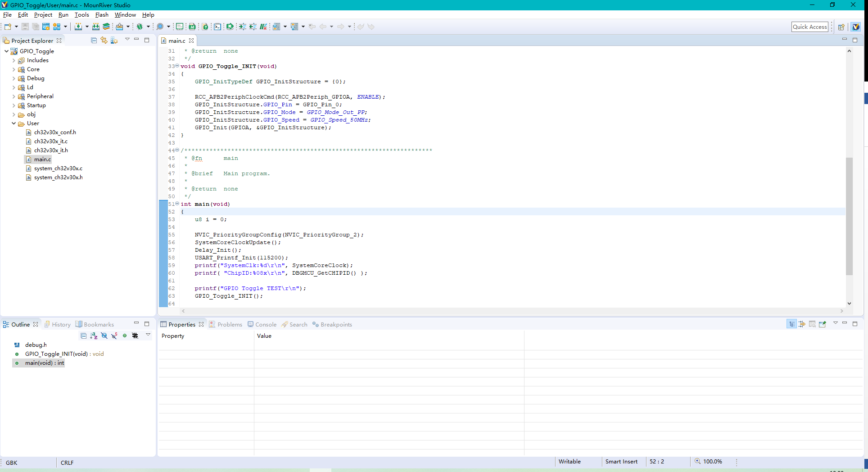
Task: Click the green arrow export icon
Action: 230,27
